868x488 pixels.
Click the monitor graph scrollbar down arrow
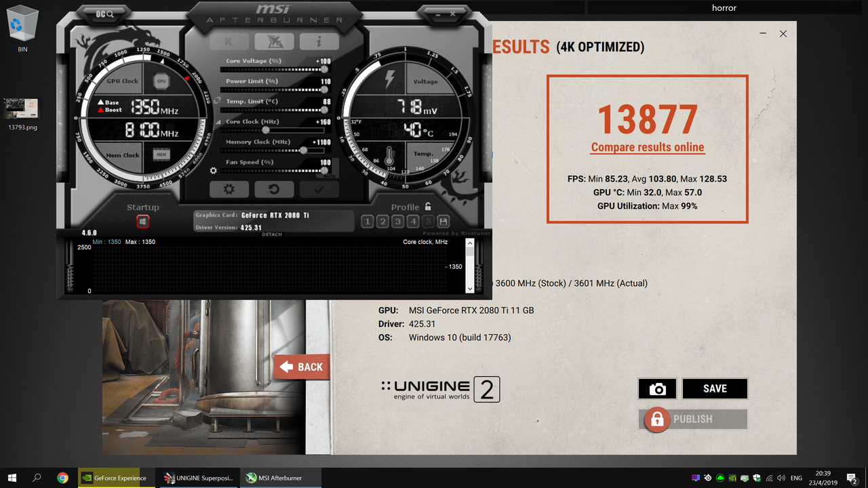tap(470, 289)
